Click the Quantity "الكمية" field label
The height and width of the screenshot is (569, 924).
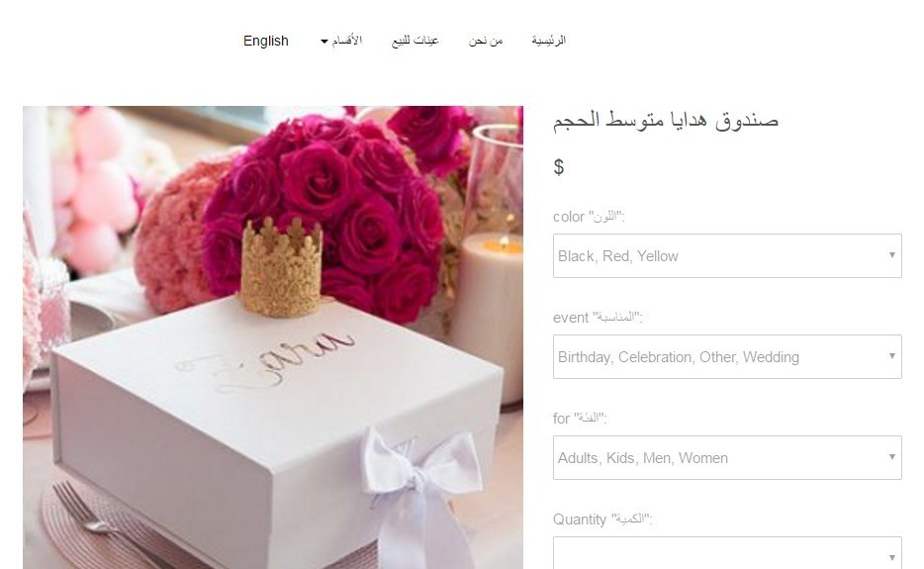pyautogui.click(x=602, y=519)
